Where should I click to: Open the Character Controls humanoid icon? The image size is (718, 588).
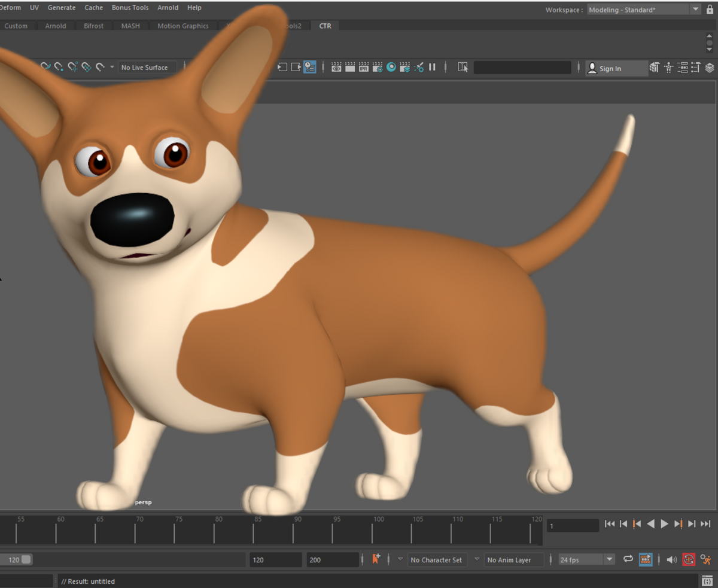tap(668, 68)
